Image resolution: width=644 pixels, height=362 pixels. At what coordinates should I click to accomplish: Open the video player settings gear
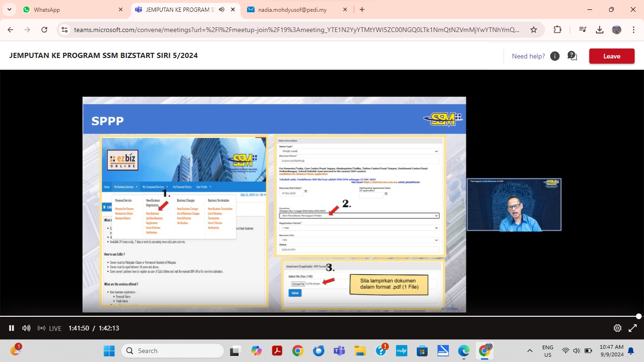pyautogui.click(x=618, y=328)
